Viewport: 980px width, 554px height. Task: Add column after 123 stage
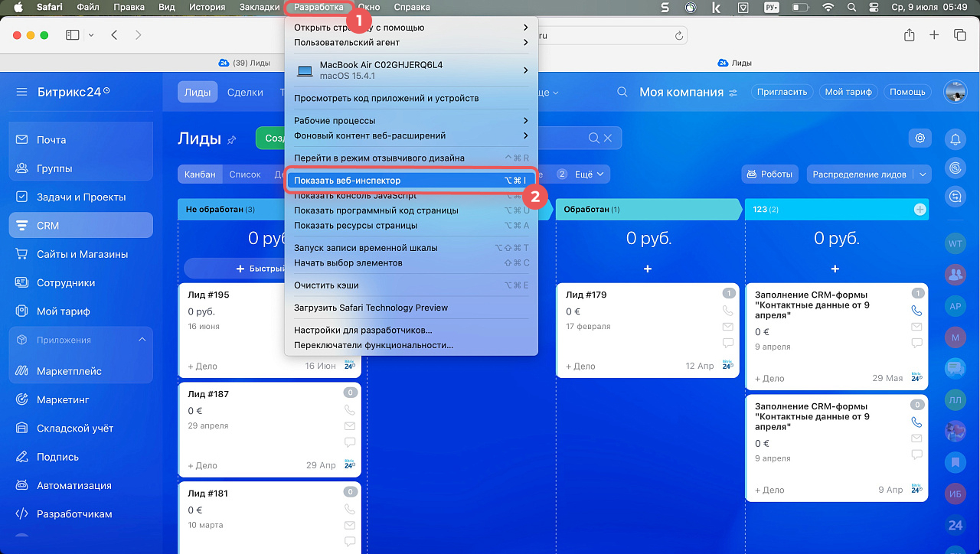click(x=920, y=210)
